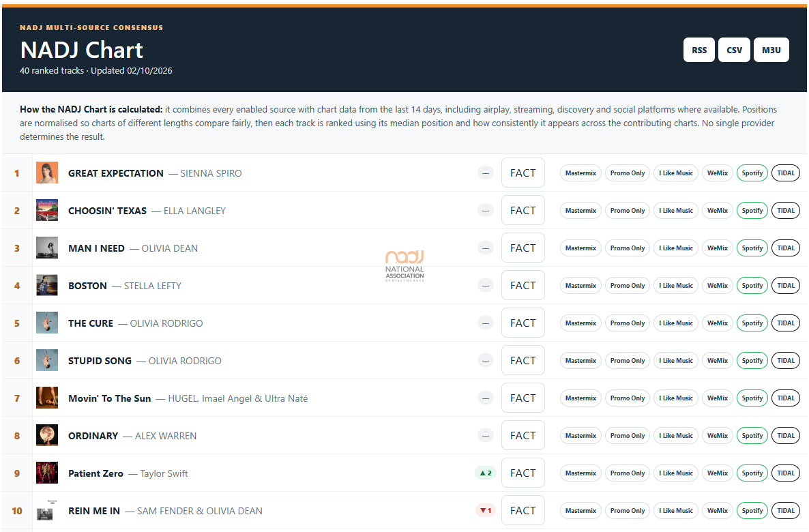Click the Boston cover image

click(47, 285)
